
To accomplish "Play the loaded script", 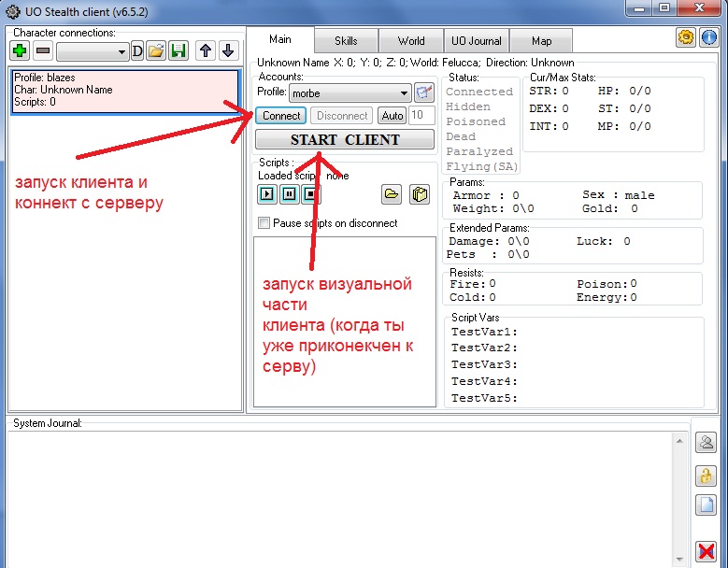I will (x=267, y=194).
